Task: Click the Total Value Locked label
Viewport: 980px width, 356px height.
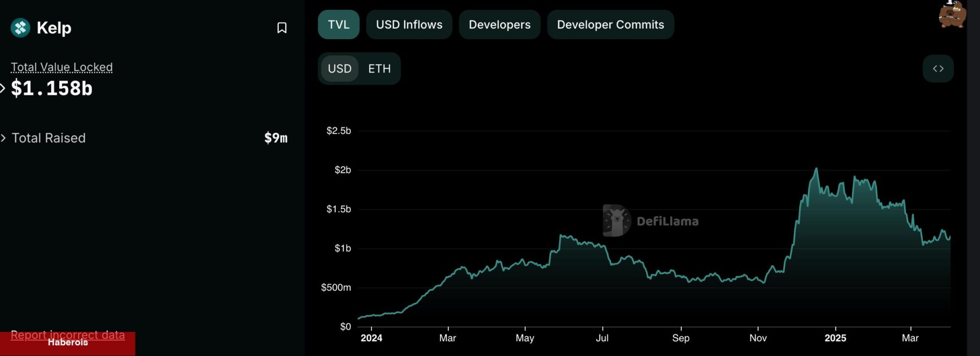Action: click(x=62, y=67)
